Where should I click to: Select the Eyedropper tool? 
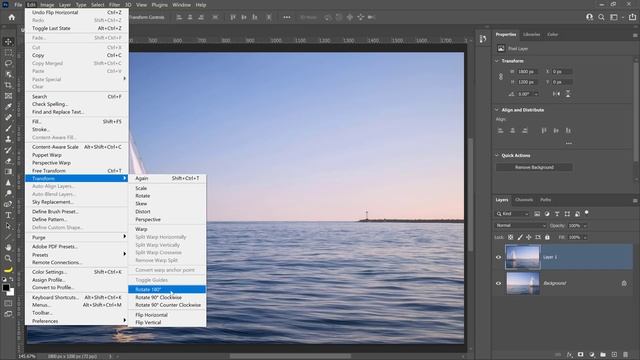8,107
